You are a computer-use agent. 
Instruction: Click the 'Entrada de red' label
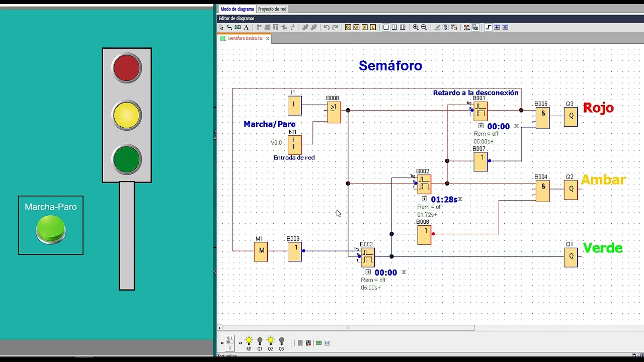[294, 157]
